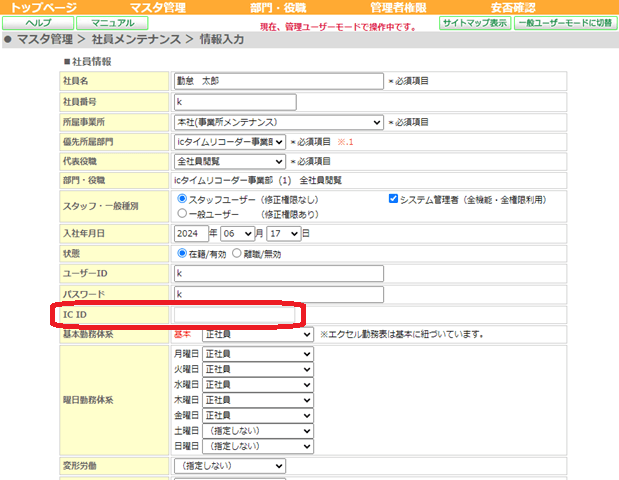This screenshot has height=480, width=619.
Task: Choose the 一般ユーザー radio option
Action: coord(182,213)
